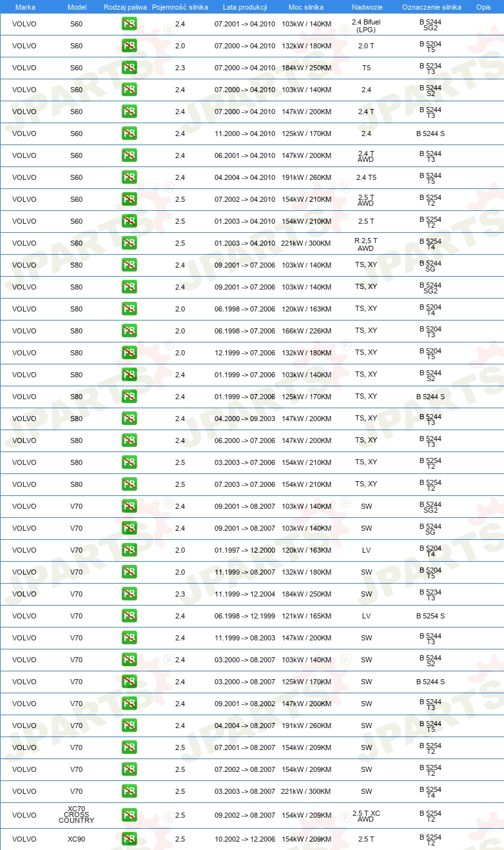Click fuel icon in S60 2.4 T5 191kW row

click(x=129, y=178)
